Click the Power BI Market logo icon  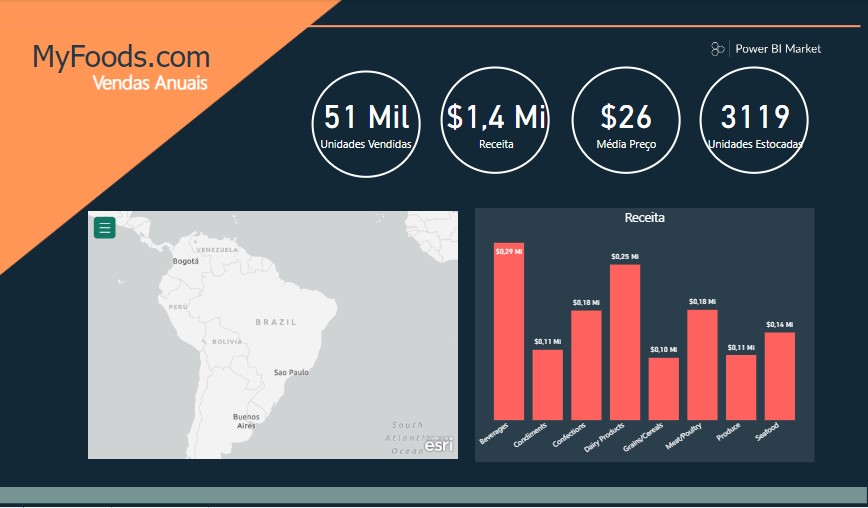click(717, 49)
